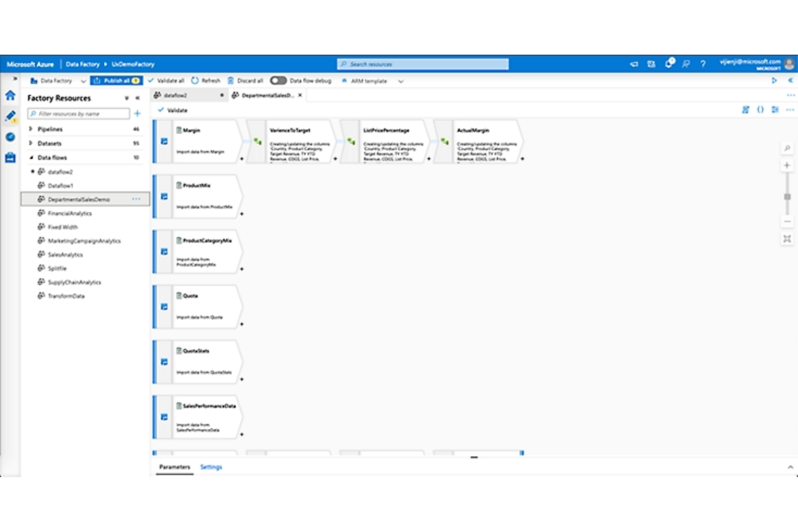Open the Settings tab at the bottom
798x532 pixels.
[x=211, y=467]
